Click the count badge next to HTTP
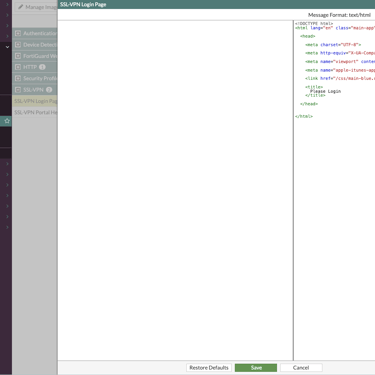Image resolution: width=375 pixels, height=375 pixels. [42, 67]
